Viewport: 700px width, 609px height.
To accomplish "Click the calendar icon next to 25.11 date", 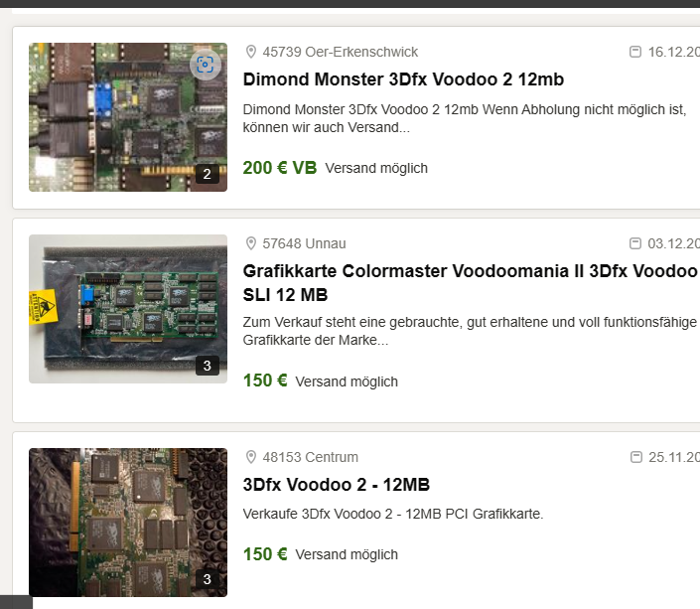I will 635,457.
